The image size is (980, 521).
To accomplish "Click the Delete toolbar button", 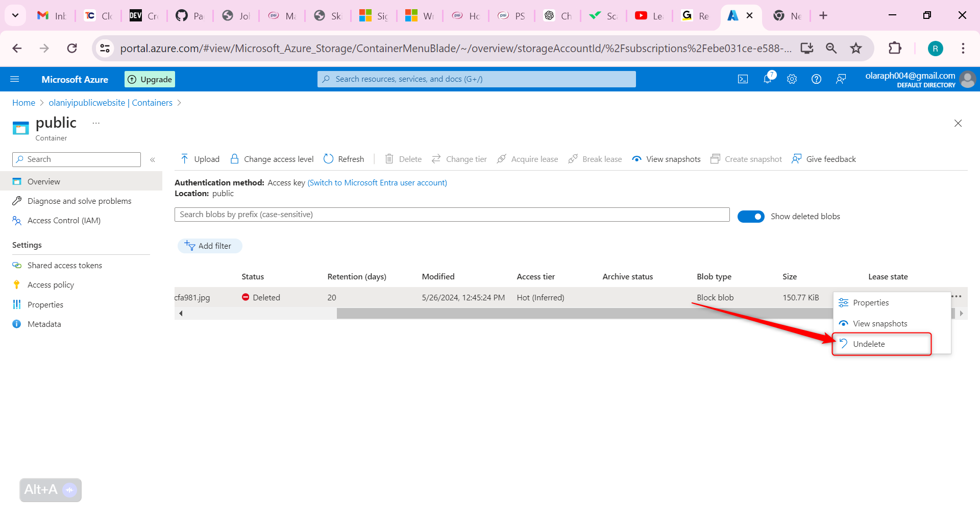I will pyautogui.click(x=403, y=159).
